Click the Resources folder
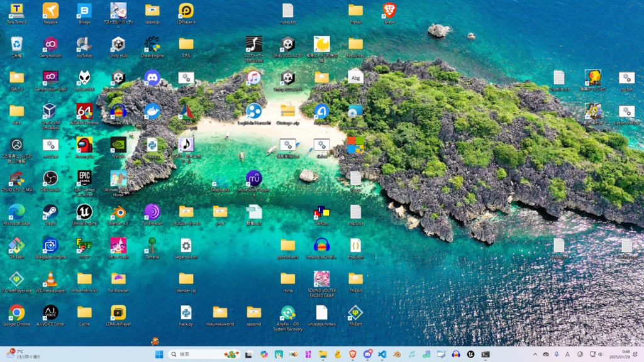The width and height of the screenshot is (644, 362). tap(356, 47)
